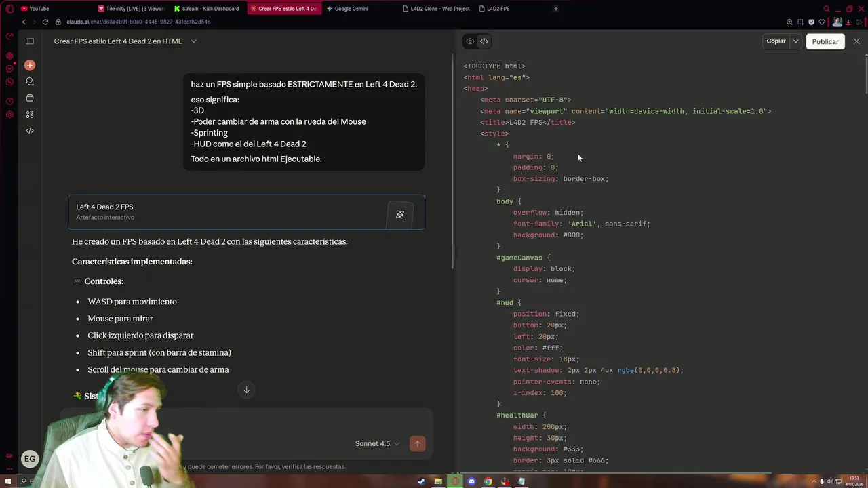The image size is (868, 488).
Task: Open File Explorer from the taskbar
Action: tap(438, 482)
